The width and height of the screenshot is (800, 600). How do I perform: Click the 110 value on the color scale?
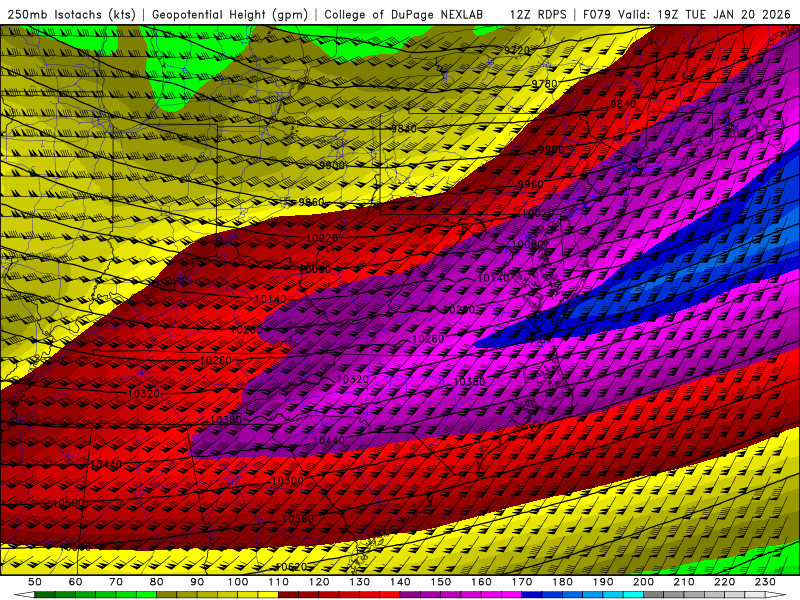coord(279,582)
